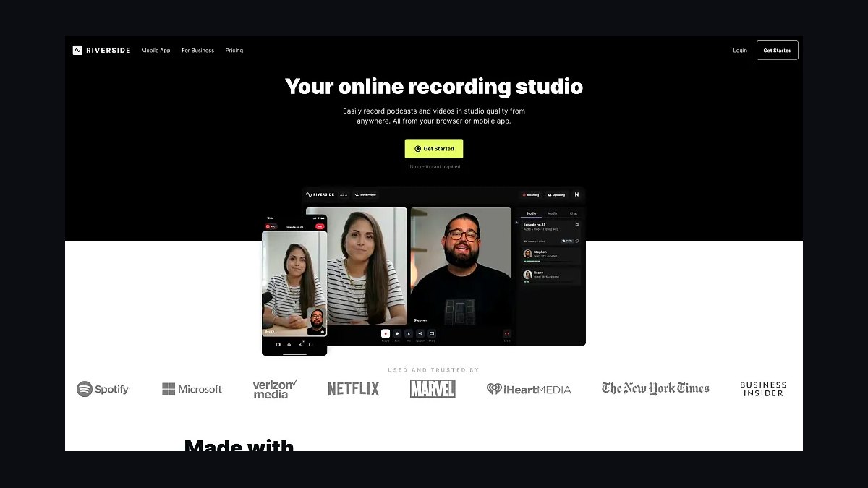Click the Microsoft logo
Viewport: 868px width, 488px height.
pos(192,389)
